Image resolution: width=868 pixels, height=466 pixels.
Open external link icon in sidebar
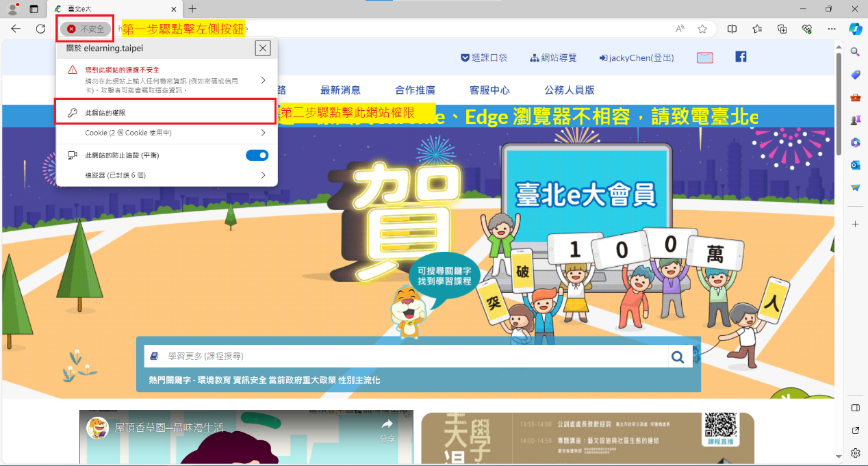pyautogui.click(x=855, y=430)
